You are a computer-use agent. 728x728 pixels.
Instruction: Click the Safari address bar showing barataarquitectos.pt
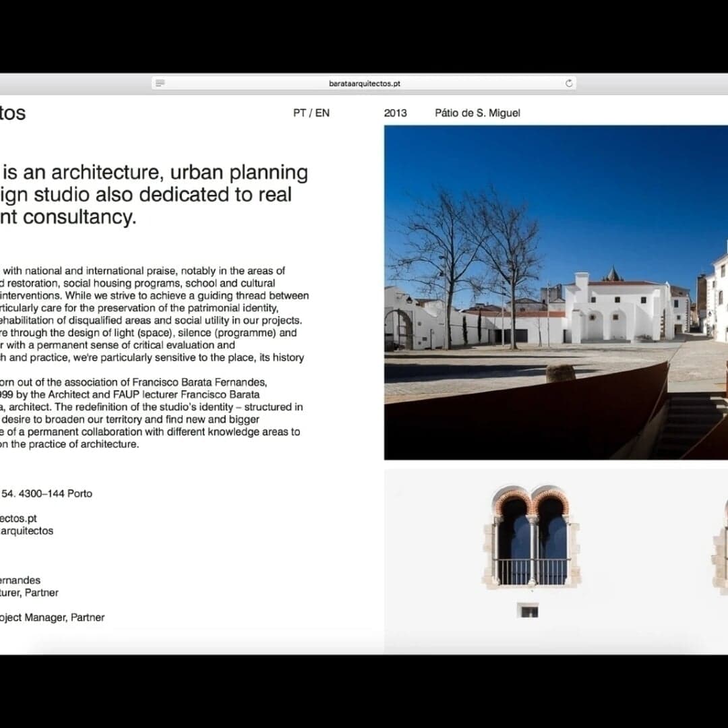click(x=364, y=82)
